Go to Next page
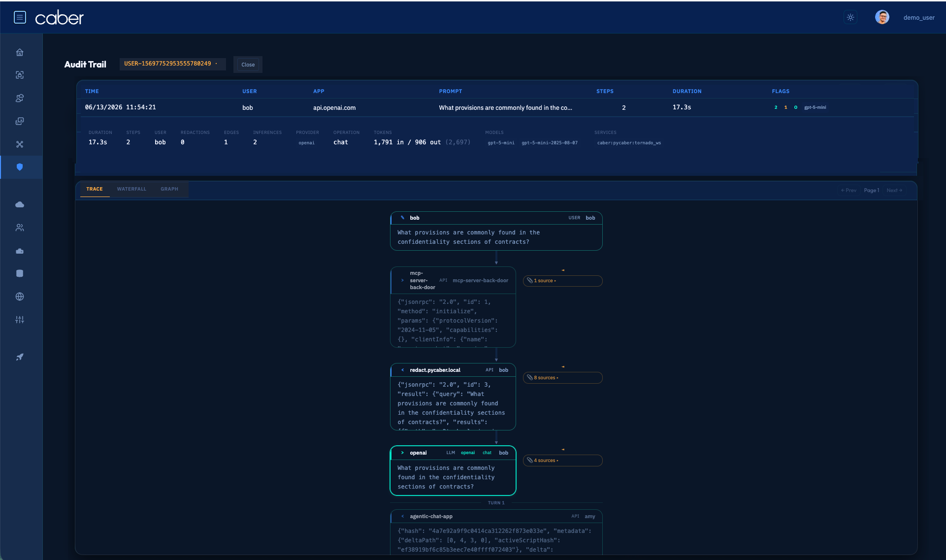 tap(894, 191)
